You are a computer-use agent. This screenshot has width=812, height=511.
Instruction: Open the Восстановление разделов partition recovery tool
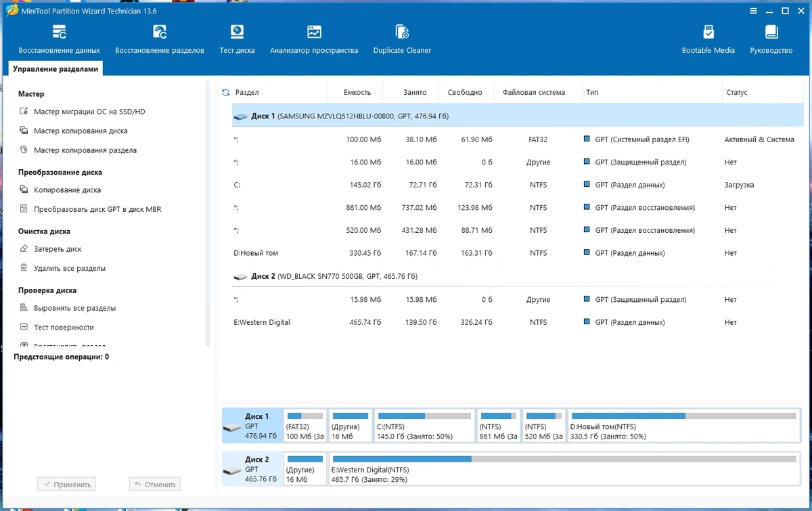point(160,39)
